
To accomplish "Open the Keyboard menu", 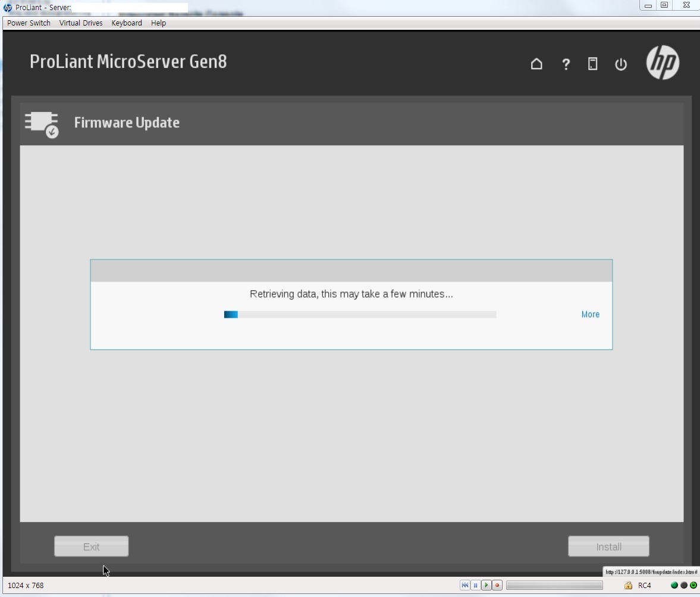I will pos(127,23).
